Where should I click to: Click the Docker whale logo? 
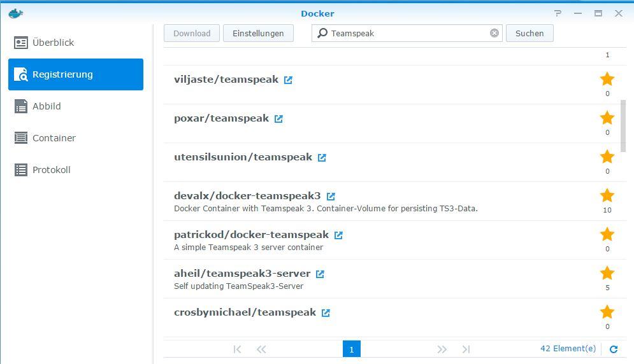coord(16,13)
